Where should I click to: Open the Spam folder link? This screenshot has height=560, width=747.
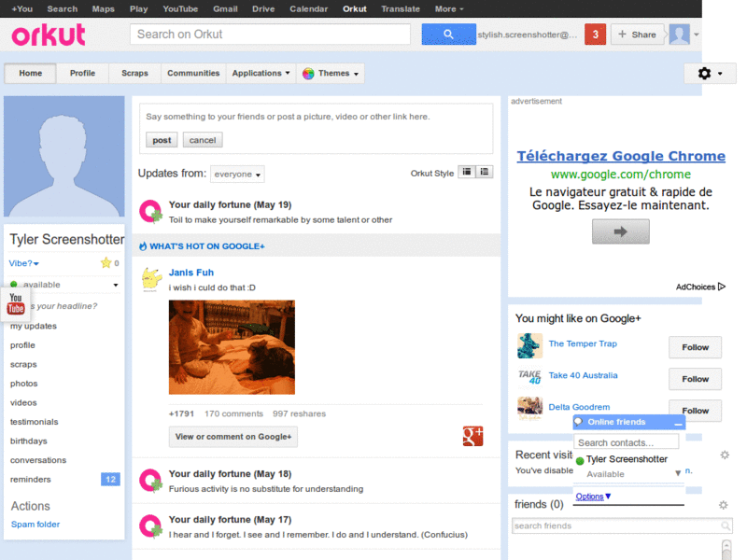click(x=35, y=525)
